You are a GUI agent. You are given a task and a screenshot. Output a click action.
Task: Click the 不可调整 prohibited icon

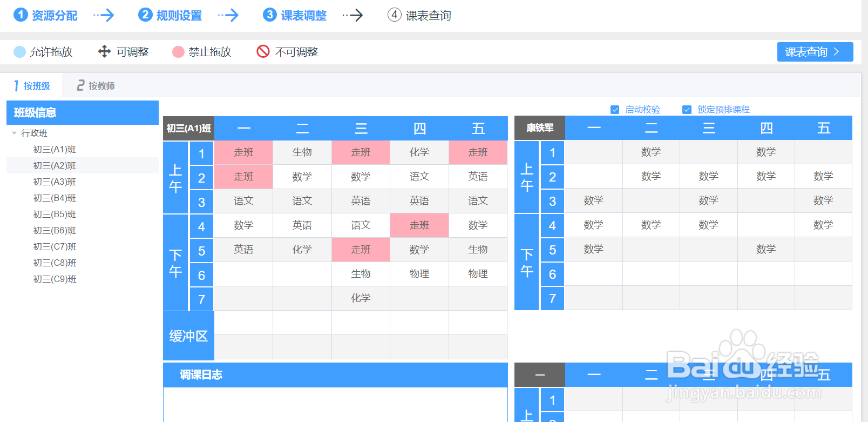coord(263,51)
